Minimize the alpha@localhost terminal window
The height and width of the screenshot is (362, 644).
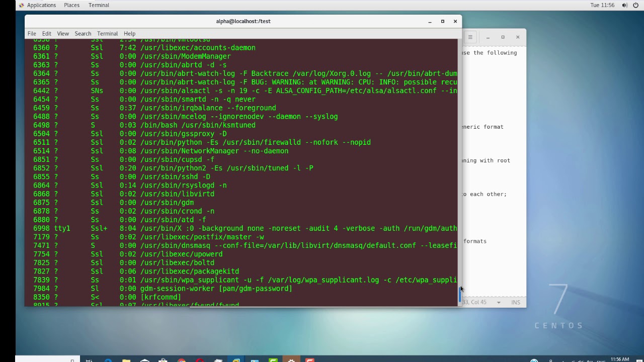pos(430,21)
